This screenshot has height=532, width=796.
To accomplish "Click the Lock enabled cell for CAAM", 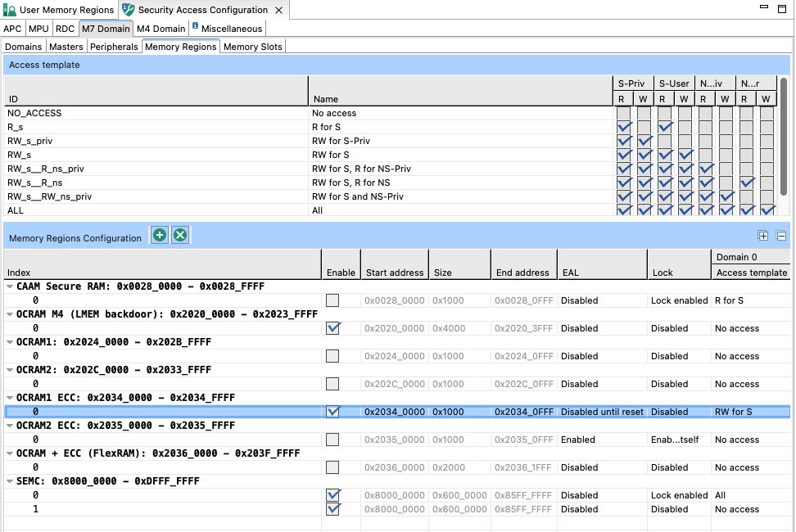I will 679,300.
